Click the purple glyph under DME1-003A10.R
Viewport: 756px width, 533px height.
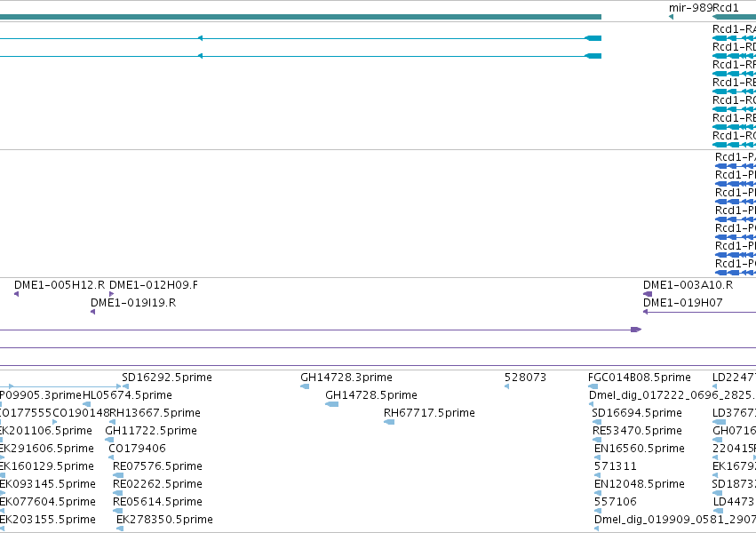648,294
